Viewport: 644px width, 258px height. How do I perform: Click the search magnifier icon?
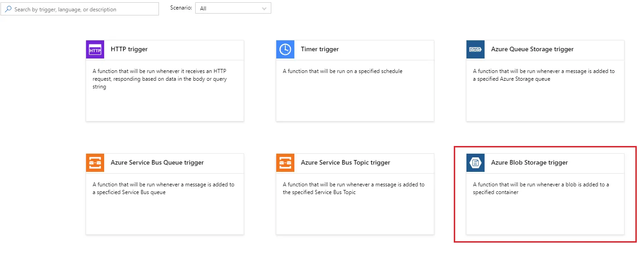8,9
